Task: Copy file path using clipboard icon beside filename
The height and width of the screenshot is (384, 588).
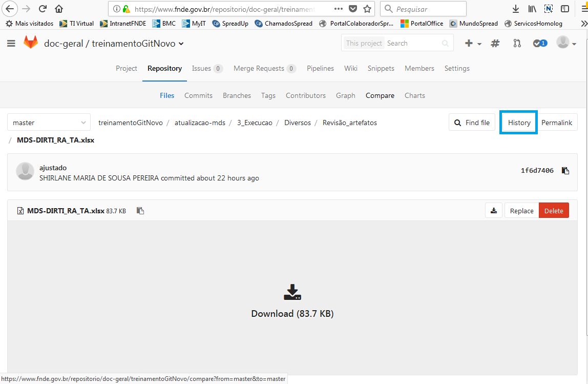Action: tap(140, 210)
